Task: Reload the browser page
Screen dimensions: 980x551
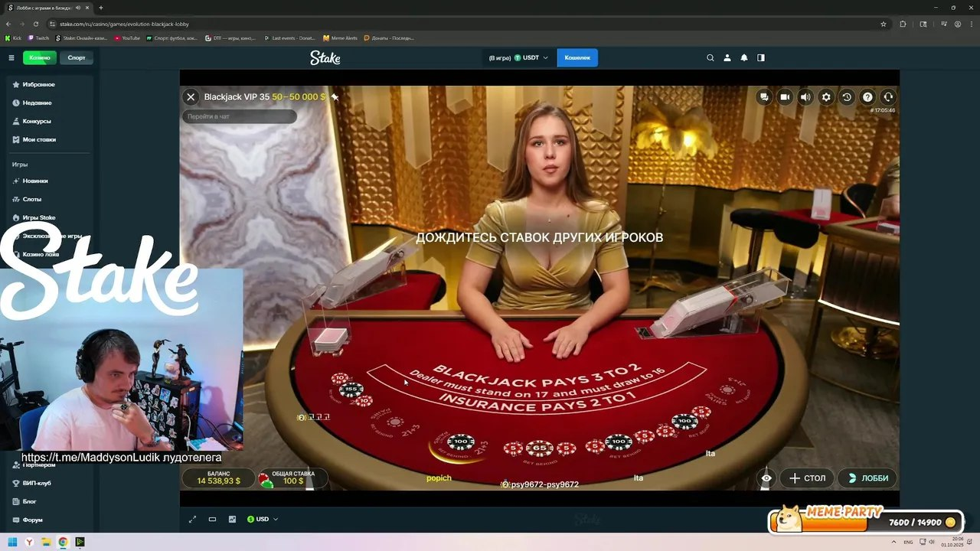Action: click(35, 24)
